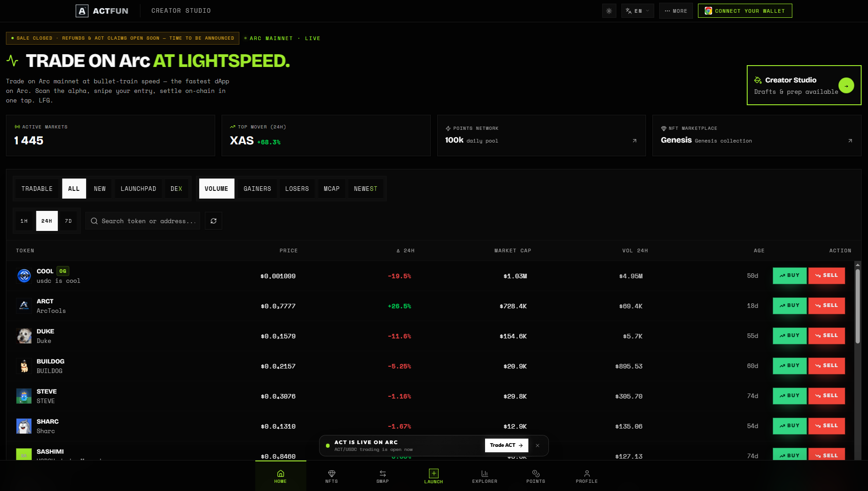Buy the ARCT token

790,306
